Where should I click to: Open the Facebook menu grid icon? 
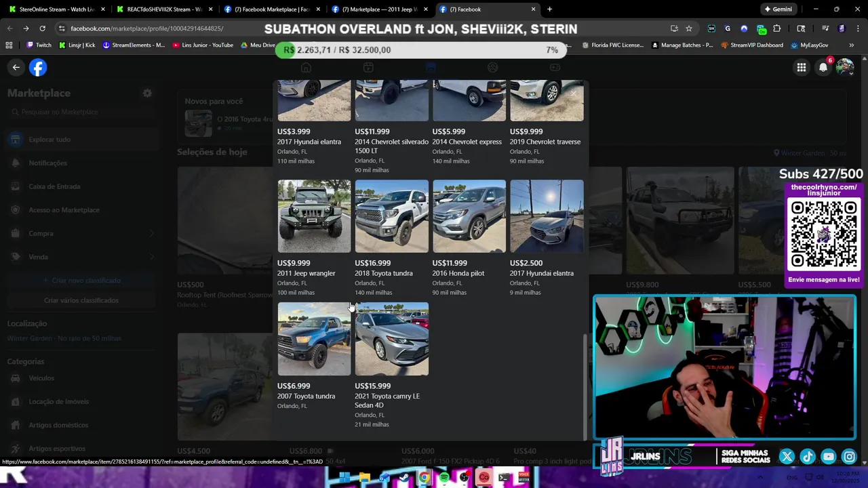click(x=802, y=67)
